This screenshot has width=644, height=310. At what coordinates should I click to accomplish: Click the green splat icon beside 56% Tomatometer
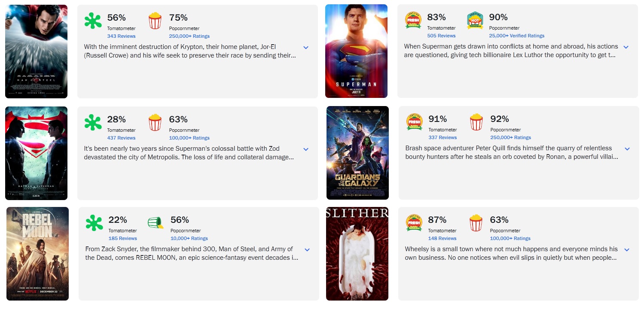[93, 21]
